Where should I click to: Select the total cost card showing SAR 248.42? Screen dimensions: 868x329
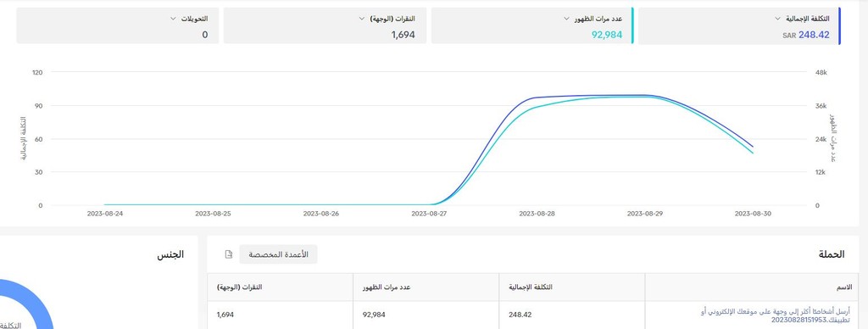point(739,25)
